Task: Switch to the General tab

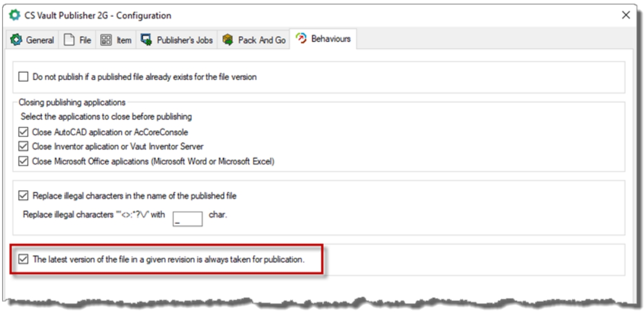Action: click(41, 40)
